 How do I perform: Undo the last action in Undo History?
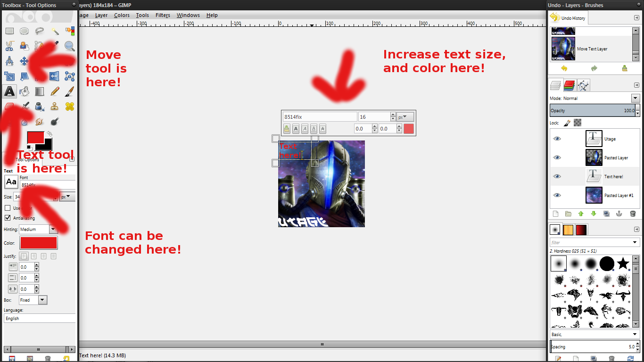(564, 68)
